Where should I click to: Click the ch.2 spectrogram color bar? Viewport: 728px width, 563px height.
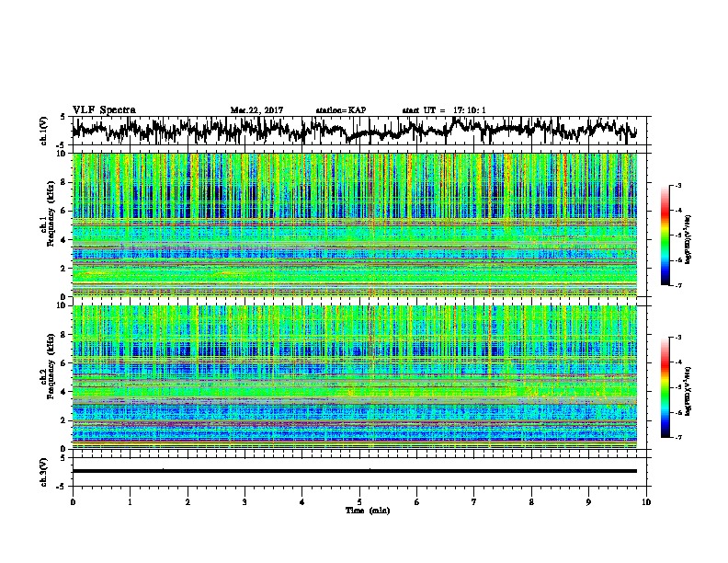pyautogui.click(x=665, y=387)
